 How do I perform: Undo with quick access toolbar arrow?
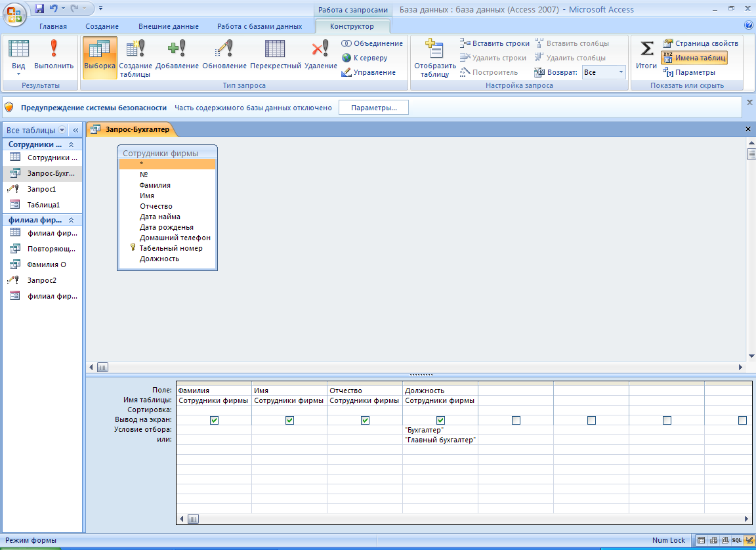pyautogui.click(x=54, y=8)
